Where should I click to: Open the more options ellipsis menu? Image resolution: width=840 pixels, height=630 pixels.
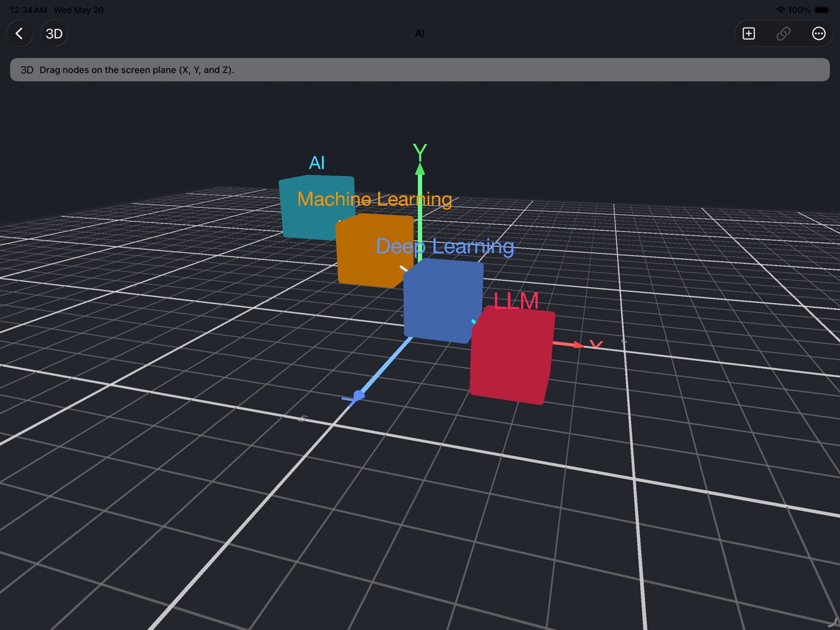819,33
